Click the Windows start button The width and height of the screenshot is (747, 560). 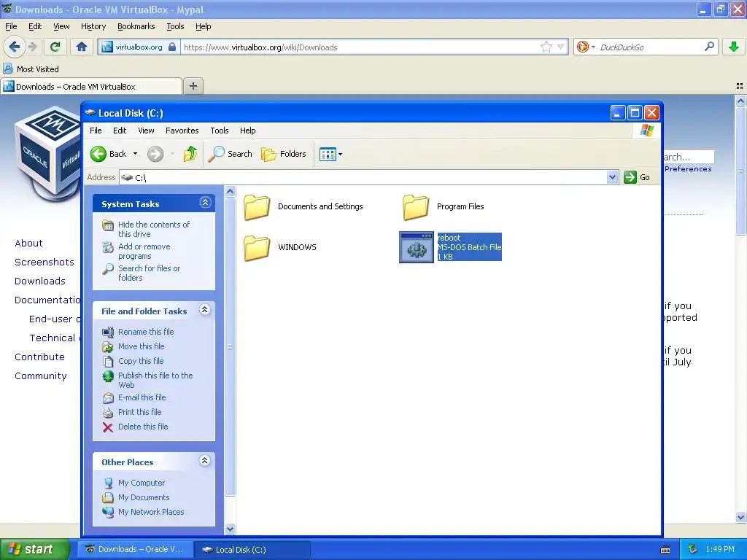click(x=35, y=549)
